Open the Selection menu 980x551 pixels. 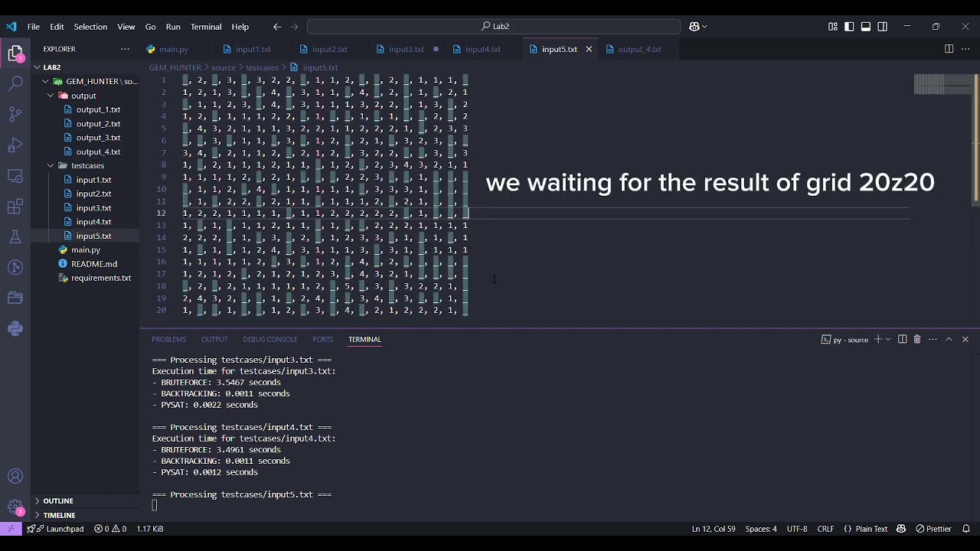tap(90, 27)
